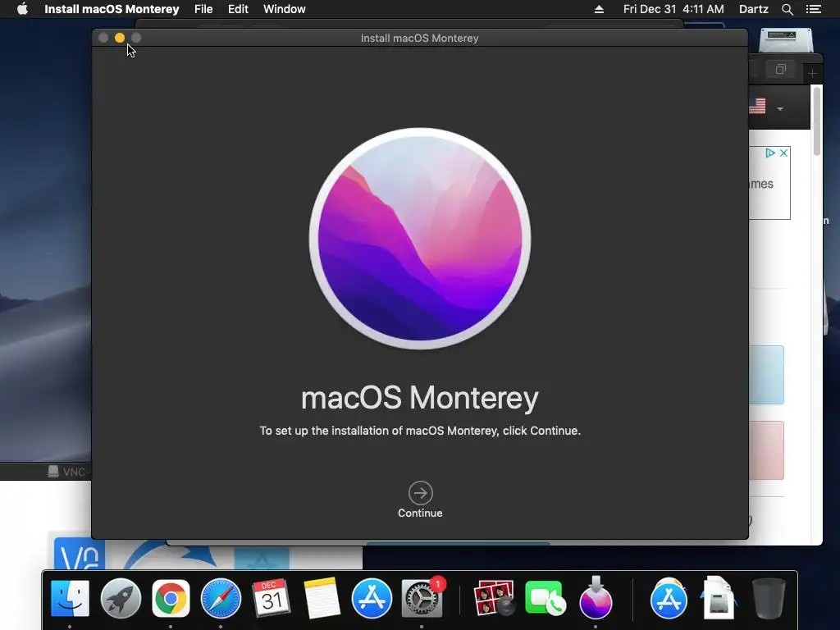This screenshot has width=840, height=630.
Task: Click the mounted disk drive icon on desktop
Action: tap(786, 41)
